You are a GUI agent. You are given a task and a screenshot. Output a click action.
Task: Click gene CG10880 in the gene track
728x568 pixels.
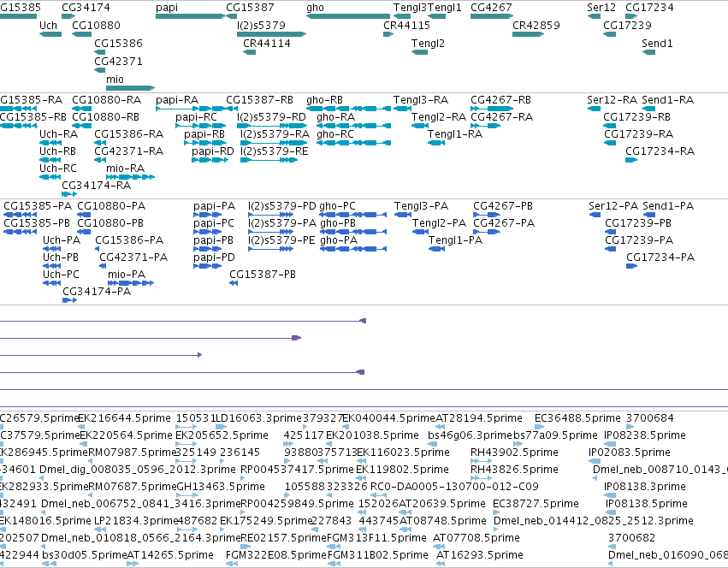pos(96,26)
